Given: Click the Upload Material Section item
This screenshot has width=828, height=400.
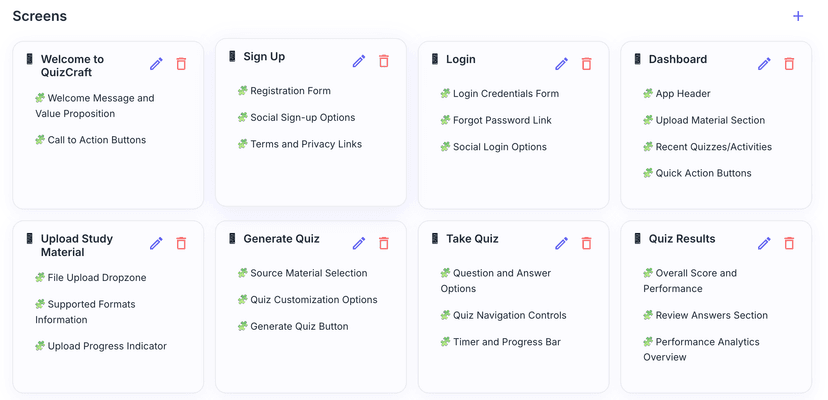Looking at the screenshot, I should pyautogui.click(x=710, y=120).
